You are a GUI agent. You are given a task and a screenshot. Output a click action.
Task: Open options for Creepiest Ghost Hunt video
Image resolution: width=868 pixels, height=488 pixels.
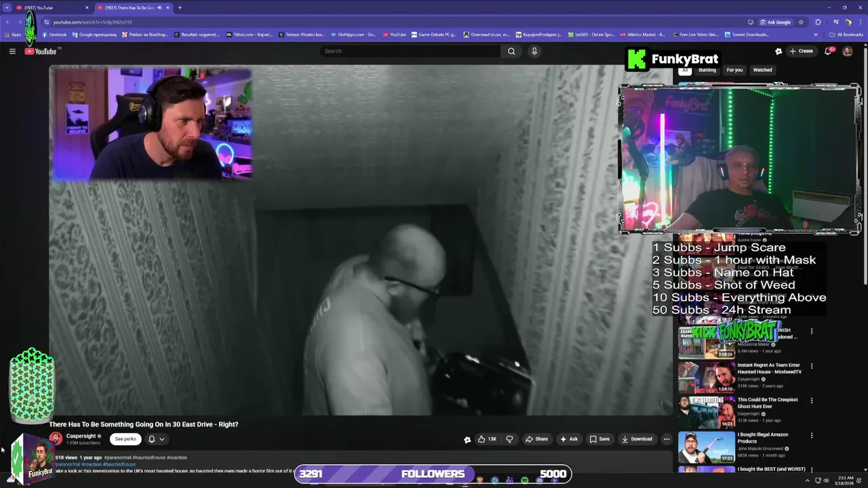pyautogui.click(x=812, y=401)
